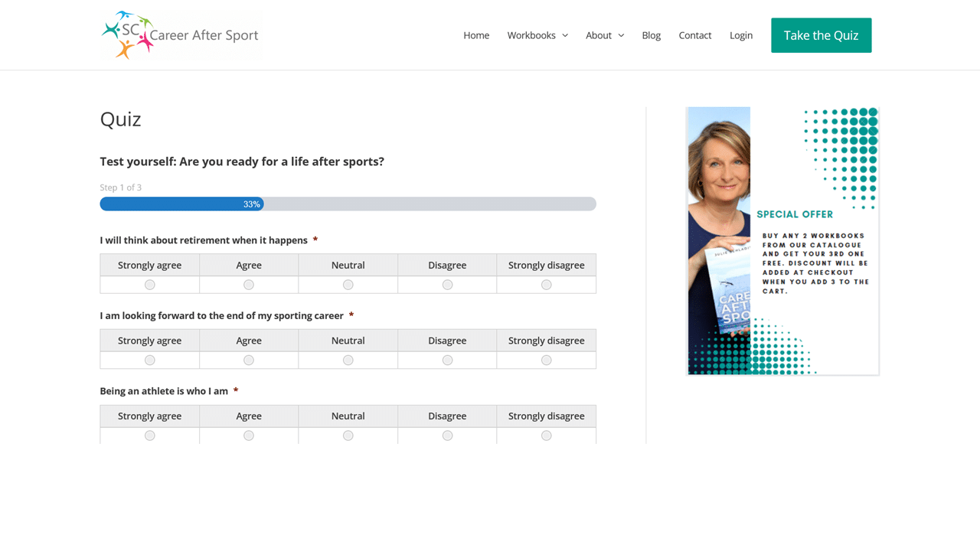The image size is (980, 551).
Task: Go to the Blog page
Action: tap(652, 35)
